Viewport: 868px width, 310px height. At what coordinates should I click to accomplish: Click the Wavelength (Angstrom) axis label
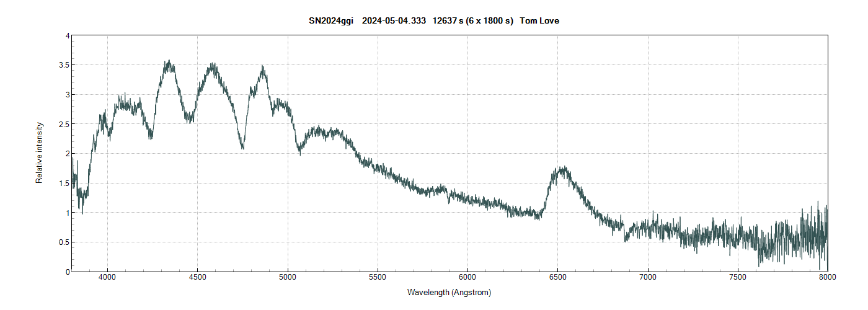pos(449,292)
